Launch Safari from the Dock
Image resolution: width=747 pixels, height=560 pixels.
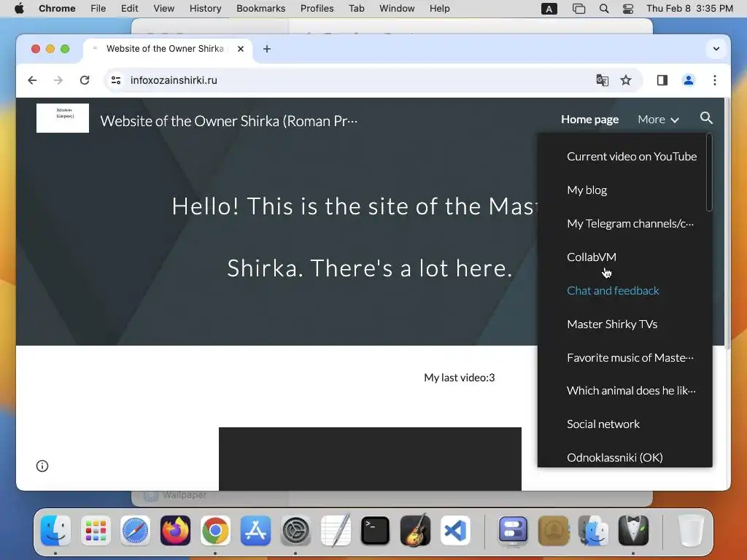pos(135,530)
